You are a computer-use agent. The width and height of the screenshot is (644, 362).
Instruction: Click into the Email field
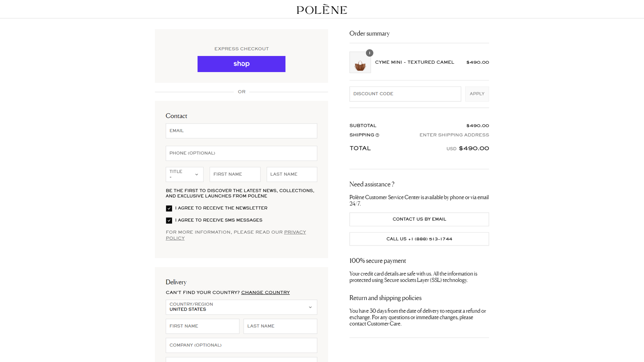(x=241, y=131)
